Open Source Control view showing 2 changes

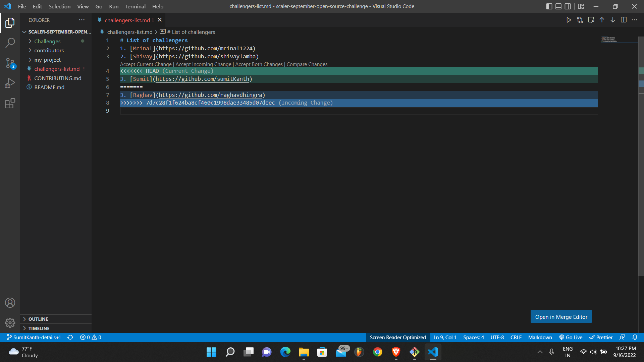pos(10,63)
